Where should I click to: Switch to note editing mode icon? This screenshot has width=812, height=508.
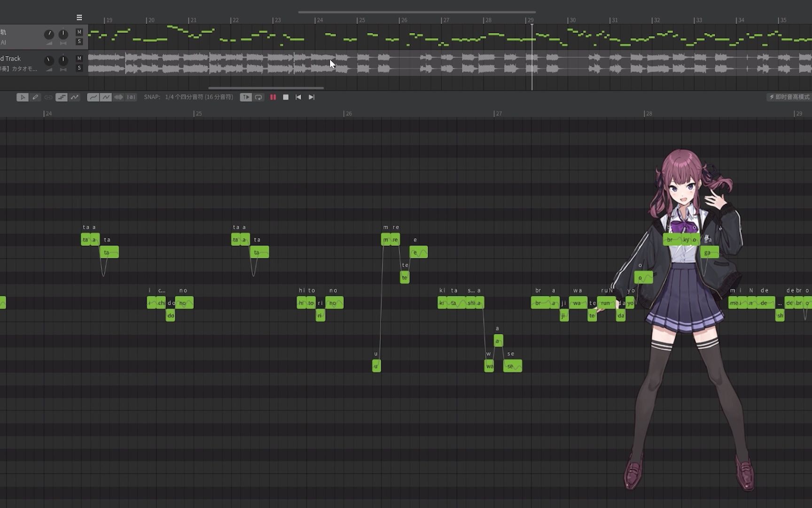[62, 97]
